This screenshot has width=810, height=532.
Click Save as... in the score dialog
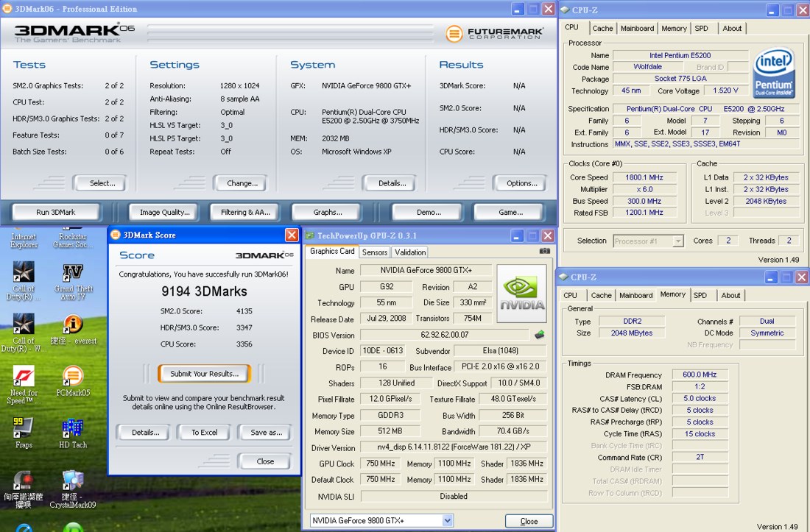click(x=266, y=433)
